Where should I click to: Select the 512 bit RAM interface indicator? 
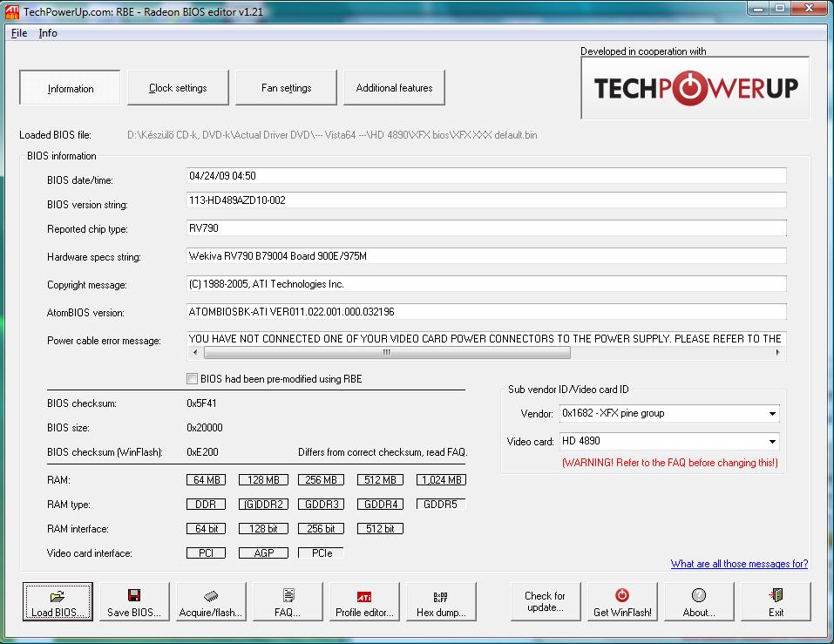tap(380, 529)
